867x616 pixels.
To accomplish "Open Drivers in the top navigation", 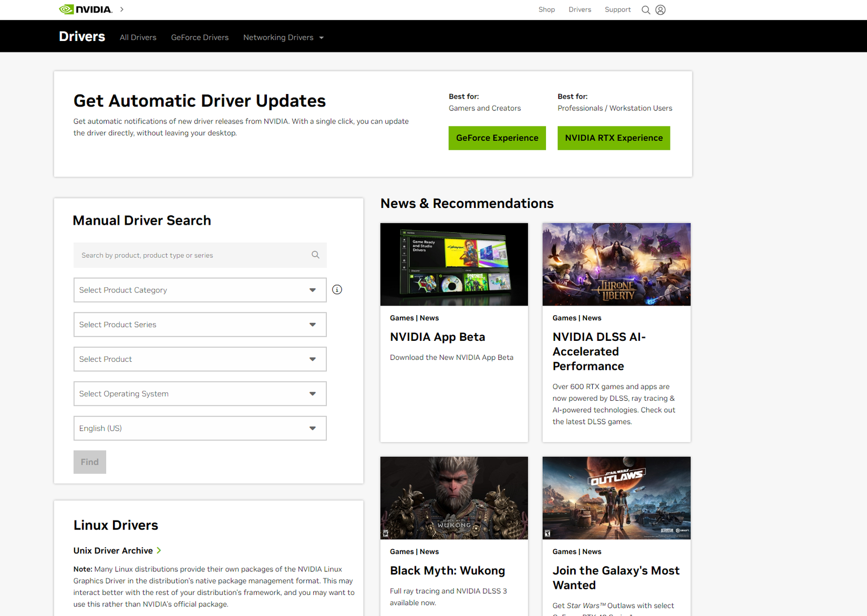I will pos(580,9).
